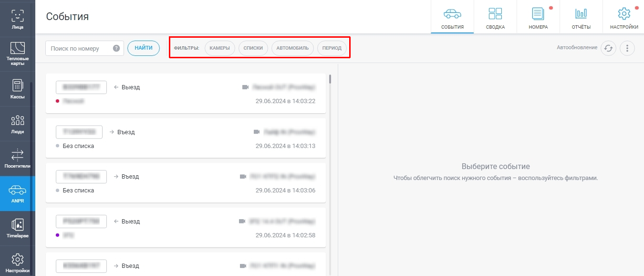Click the events list scrollbar thumb
This screenshot has height=276, width=644.
coord(330,79)
